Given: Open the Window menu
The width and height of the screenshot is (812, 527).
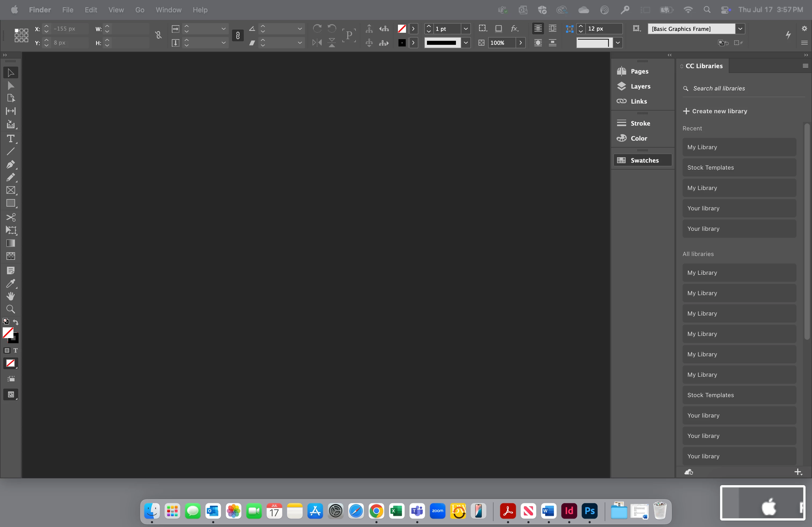Looking at the screenshot, I should (168, 10).
